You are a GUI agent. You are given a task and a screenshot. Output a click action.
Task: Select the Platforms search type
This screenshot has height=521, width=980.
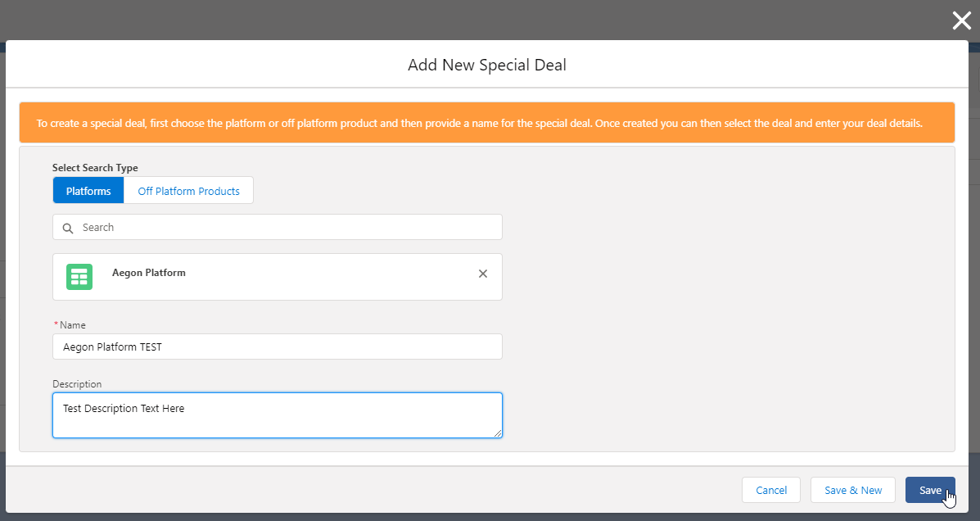point(88,191)
